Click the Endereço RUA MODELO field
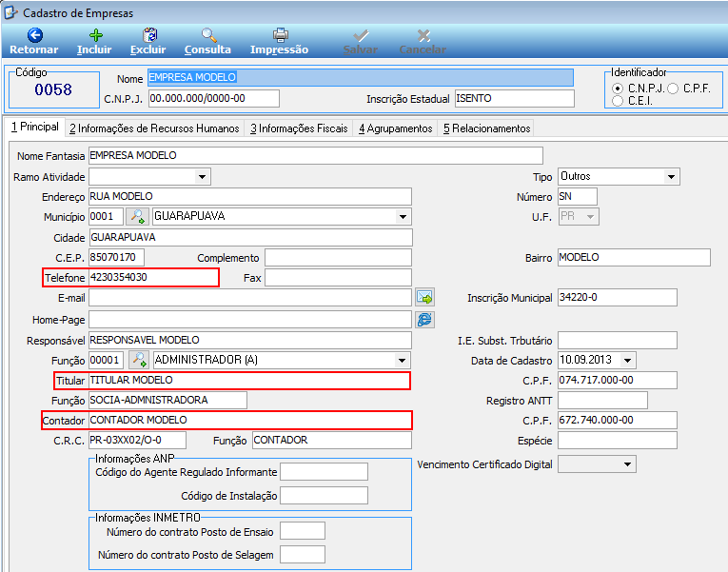Viewport: 728px width, 572px height. [x=249, y=196]
